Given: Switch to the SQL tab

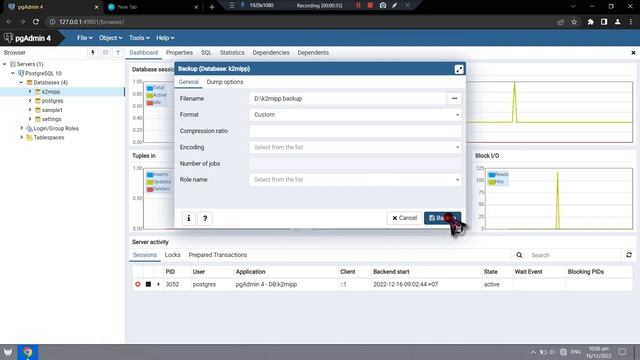Looking at the screenshot, I should (206, 53).
